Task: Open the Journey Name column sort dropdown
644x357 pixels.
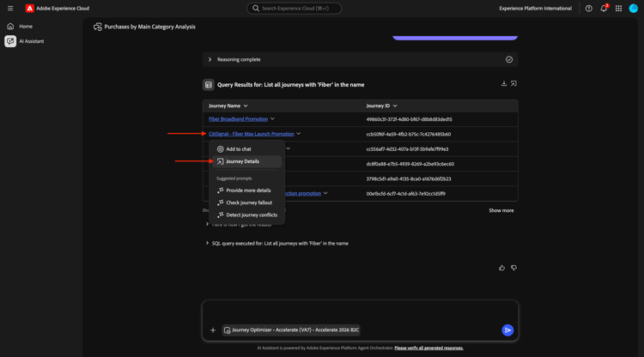Action: tap(246, 106)
